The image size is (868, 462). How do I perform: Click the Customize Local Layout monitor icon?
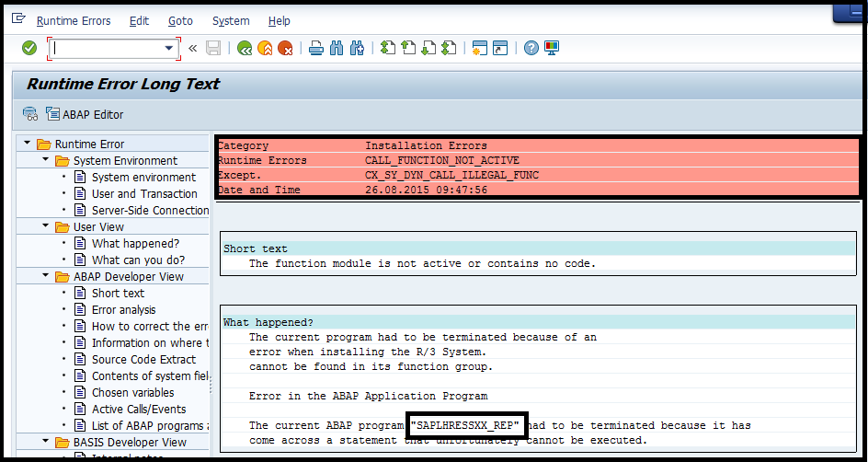[x=552, y=48]
